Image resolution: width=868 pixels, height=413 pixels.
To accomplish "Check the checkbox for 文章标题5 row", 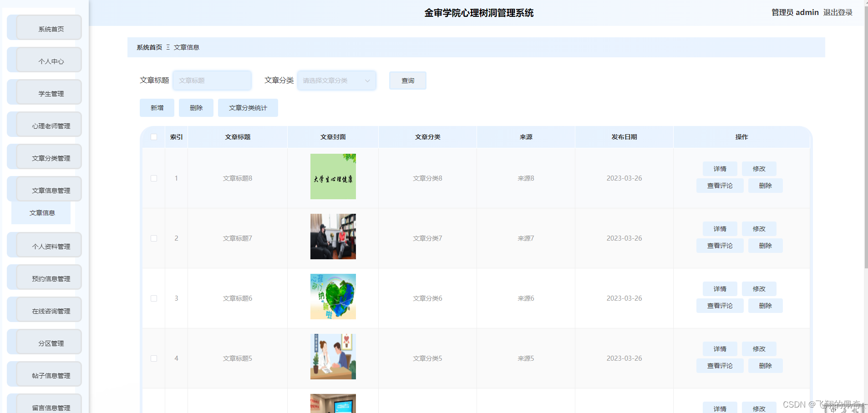I will [154, 358].
